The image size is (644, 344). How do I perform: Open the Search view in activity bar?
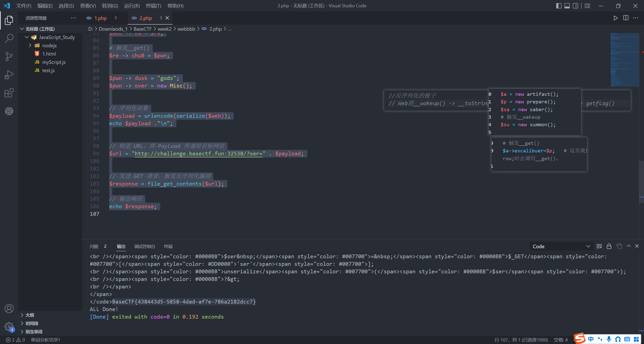(9, 38)
